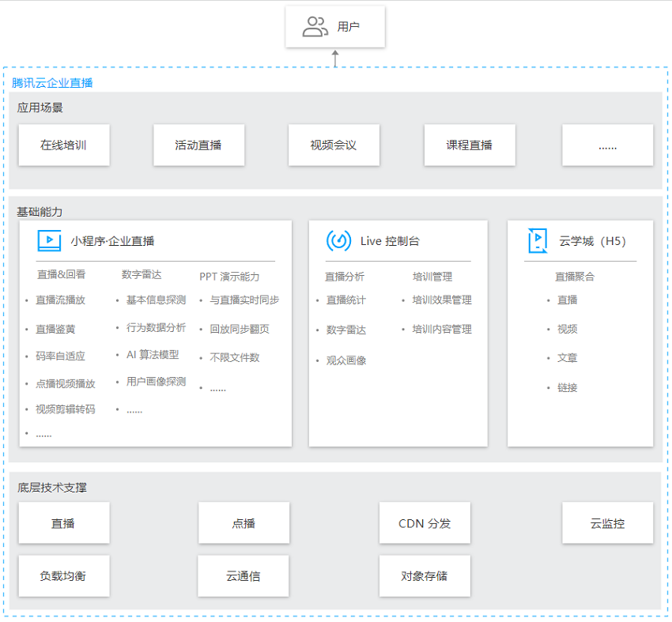672x622 pixels.
Task: Click the 对象存储 box
Action: tap(425, 576)
